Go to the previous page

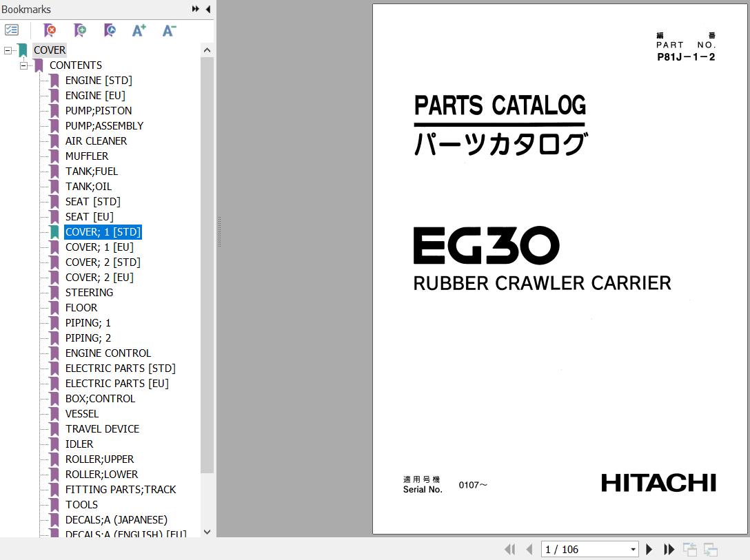(x=529, y=550)
